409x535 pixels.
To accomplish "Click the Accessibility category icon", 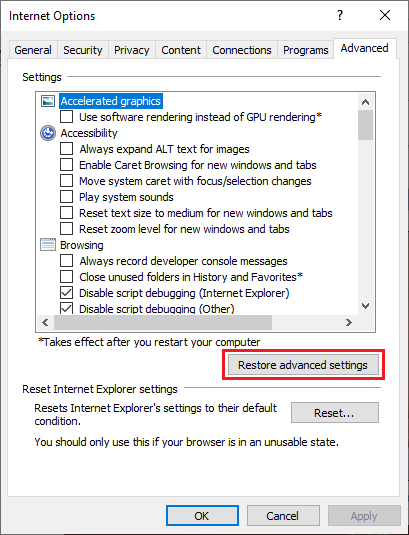I will click(x=48, y=133).
